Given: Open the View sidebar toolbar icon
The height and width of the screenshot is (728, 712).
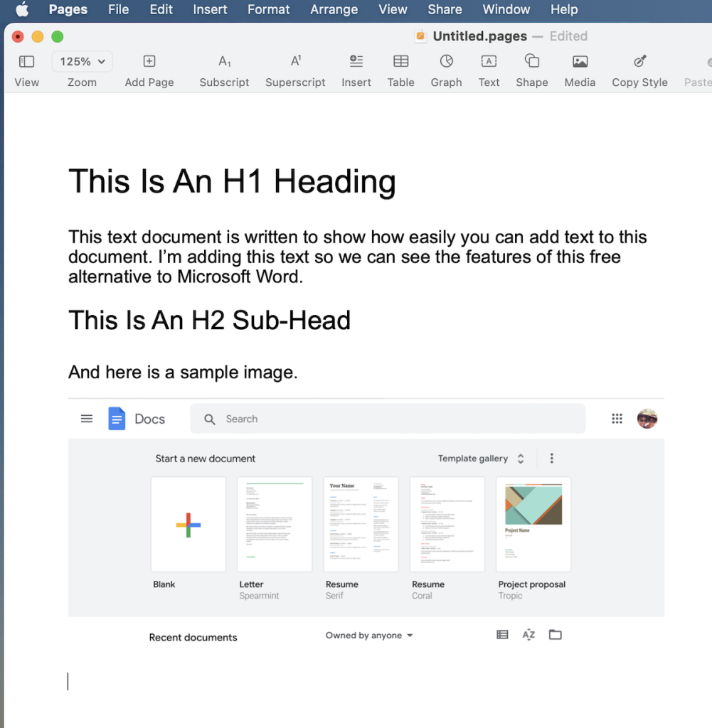Looking at the screenshot, I should tap(26, 61).
